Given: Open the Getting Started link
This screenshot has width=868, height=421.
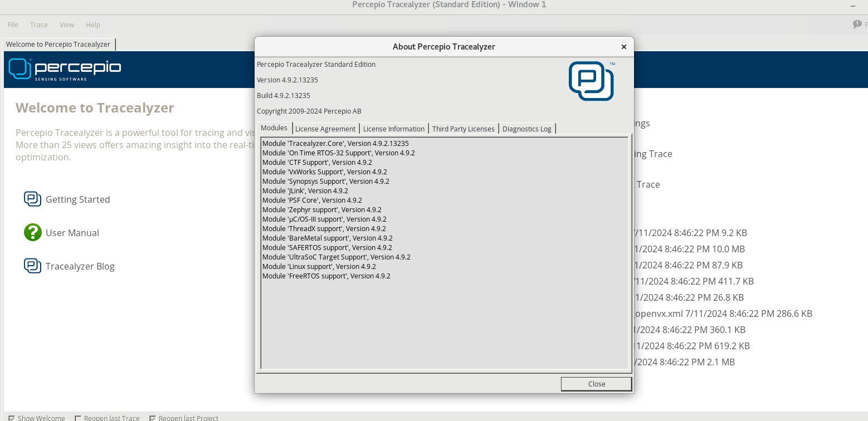Looking at the screenshot, I should [78, 199].
